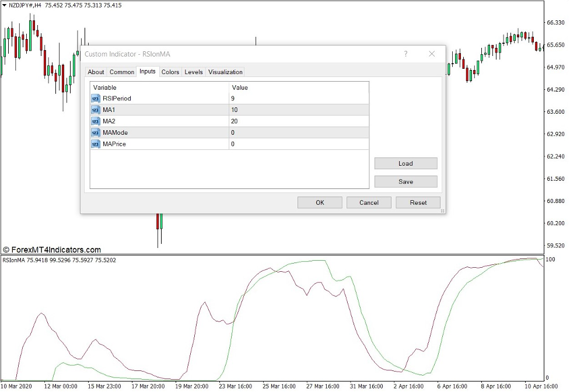This screenshot has height=392, width=570.
Task: Select the numeric icon next to MA1
Action: pyautogui.click(x=95, y=110)
